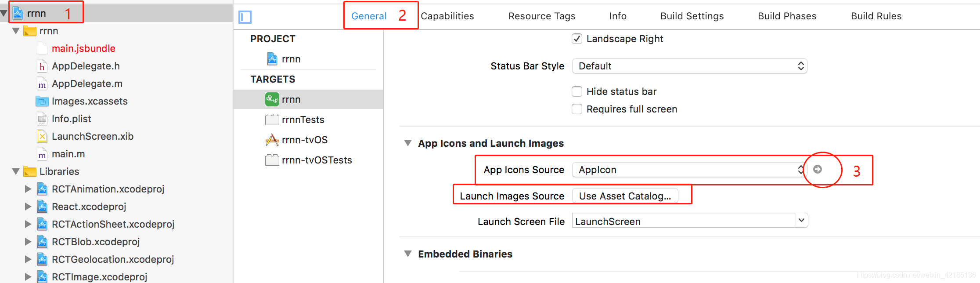
Task: Open the Info tab
Action: tap(618, 16)
